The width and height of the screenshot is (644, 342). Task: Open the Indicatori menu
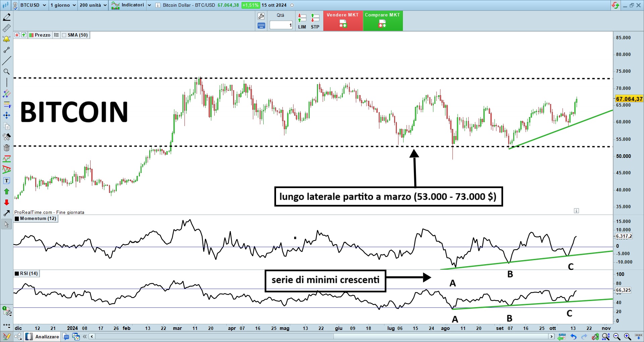127,5
